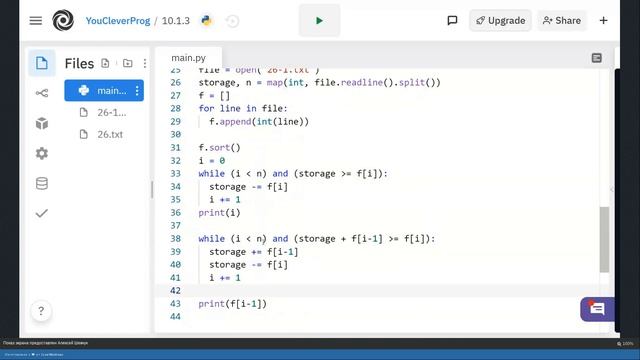Select the Files sidebar icon

[42, 63]
